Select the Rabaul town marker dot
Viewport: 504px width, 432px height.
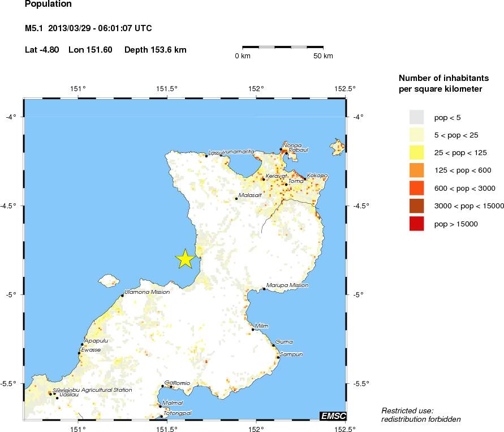286,153
